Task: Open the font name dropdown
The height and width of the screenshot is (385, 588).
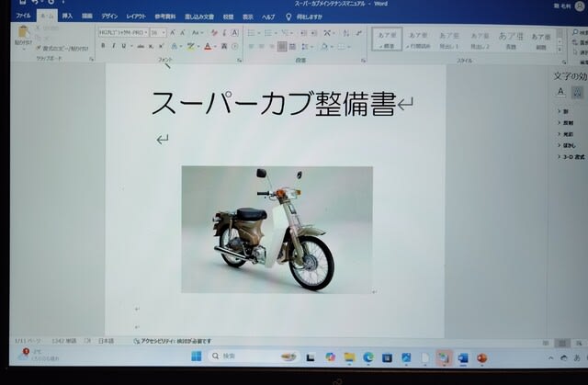Action: (x=146, y=32)
